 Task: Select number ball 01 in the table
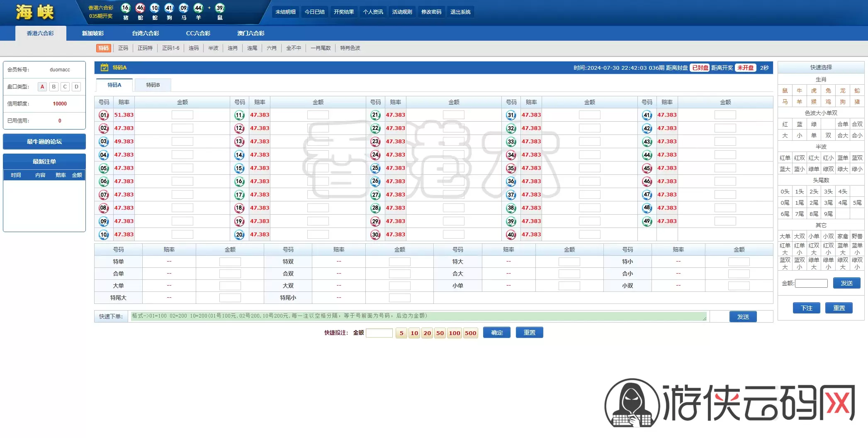click(104, 115)
